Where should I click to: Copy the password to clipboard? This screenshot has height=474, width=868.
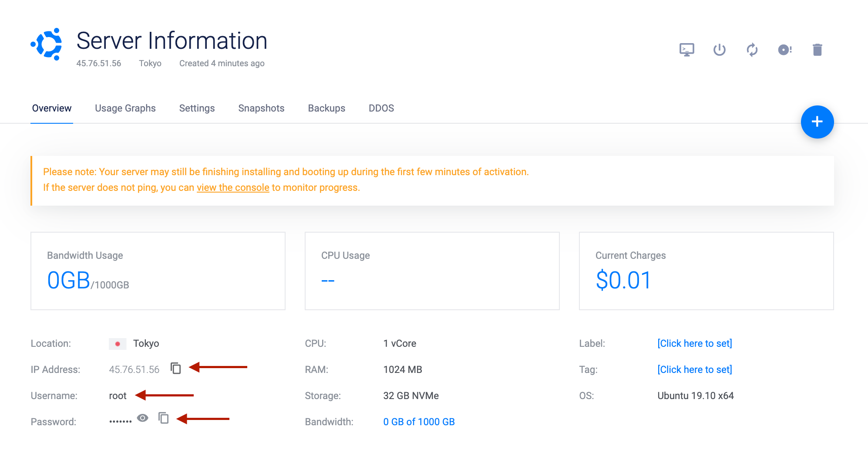pos(164,418)
